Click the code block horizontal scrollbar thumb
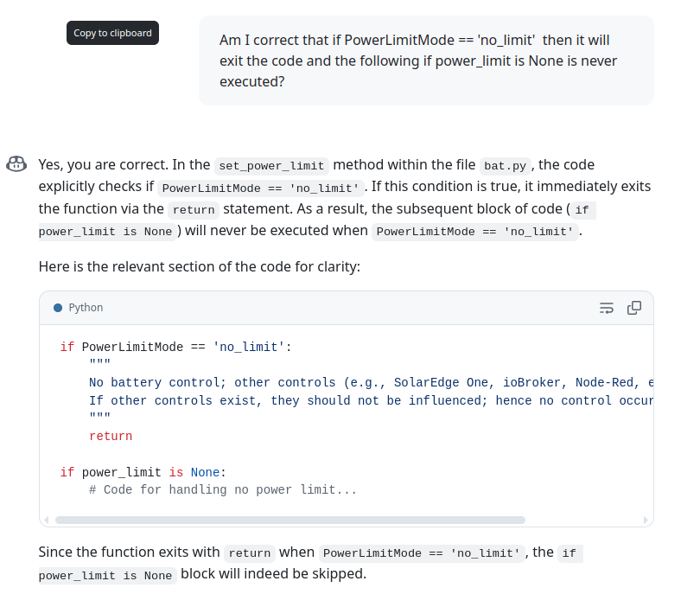 (290, 520)
